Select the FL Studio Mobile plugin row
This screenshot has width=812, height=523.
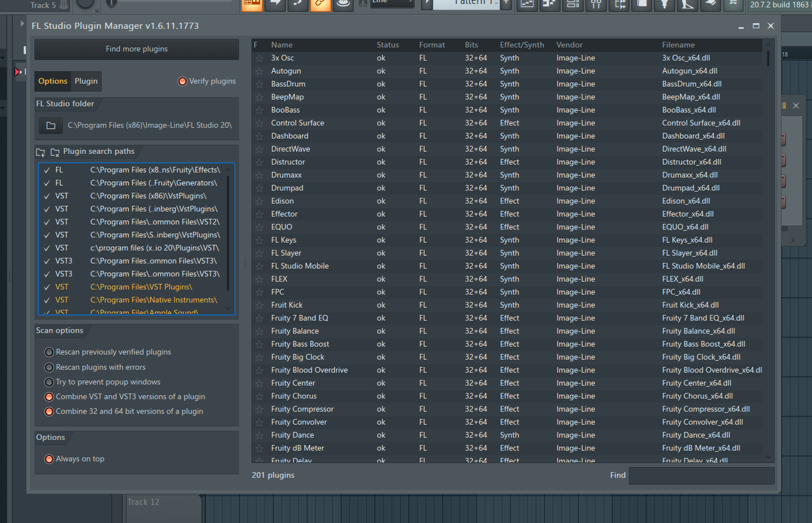coord(507,266)
